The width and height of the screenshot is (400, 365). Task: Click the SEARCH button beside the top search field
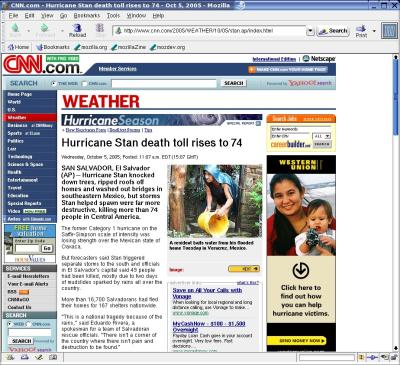point(234,83)
